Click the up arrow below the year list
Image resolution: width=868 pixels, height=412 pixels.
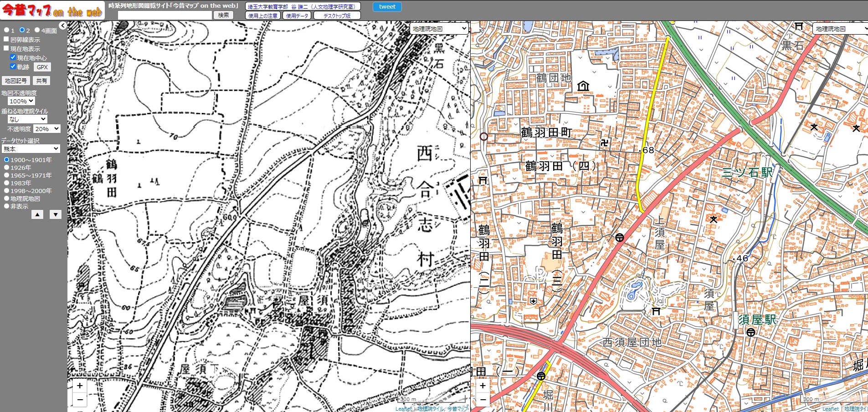point(37,214)
